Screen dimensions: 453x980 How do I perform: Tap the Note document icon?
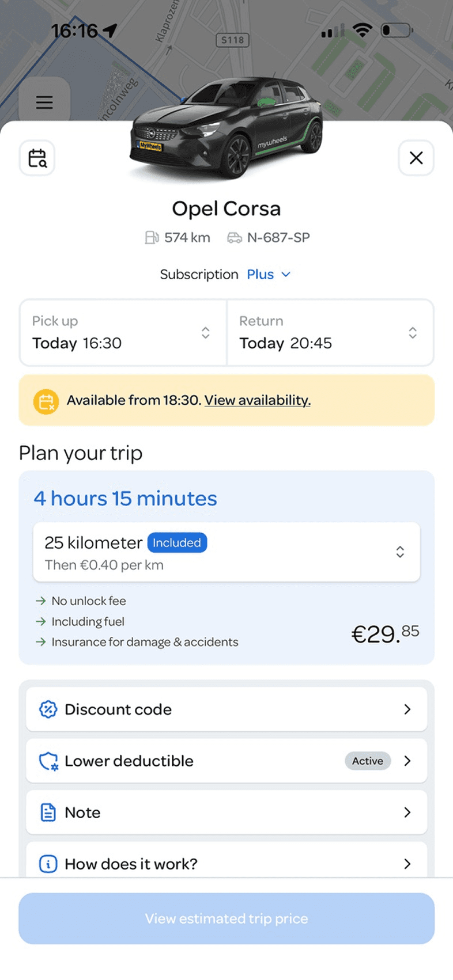[x=48, y=812]
